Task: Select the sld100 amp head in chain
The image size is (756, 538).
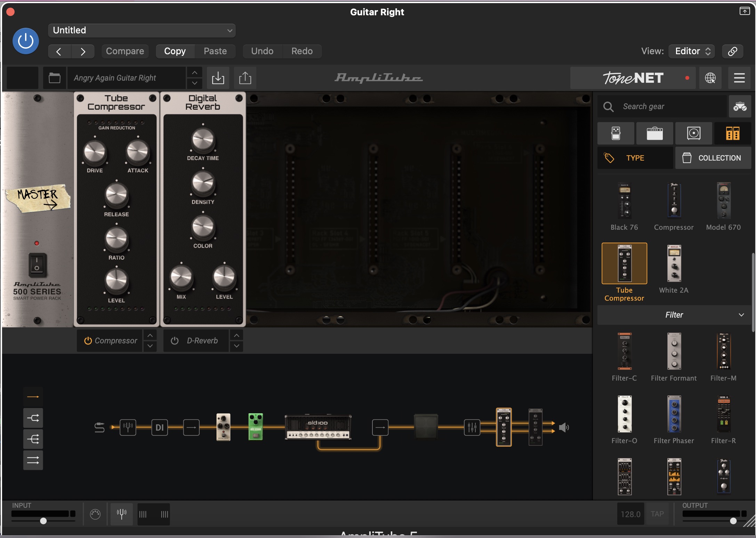Action: point(318,427)
